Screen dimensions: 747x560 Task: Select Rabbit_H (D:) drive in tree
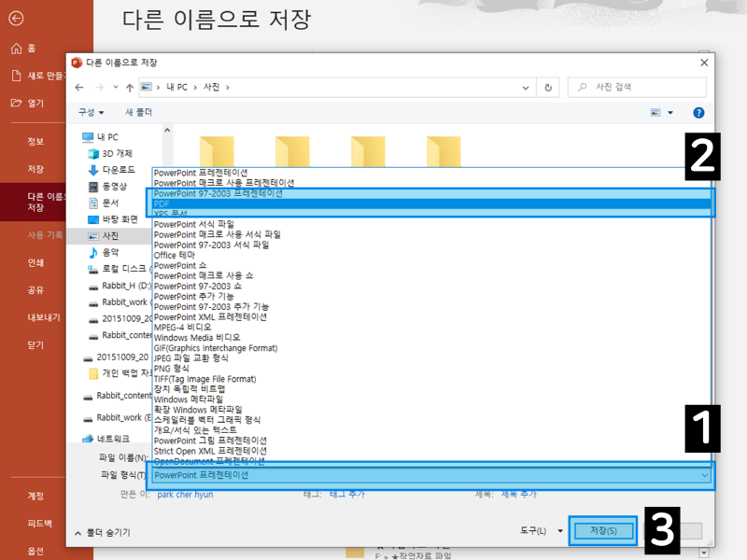tap(120, 286)
